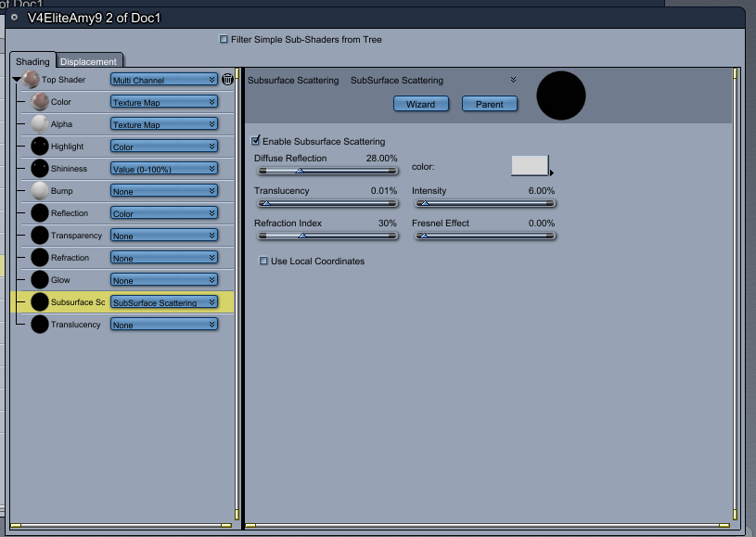
Task: Collapse the Top Shader tree triangle
Action: 17,79
